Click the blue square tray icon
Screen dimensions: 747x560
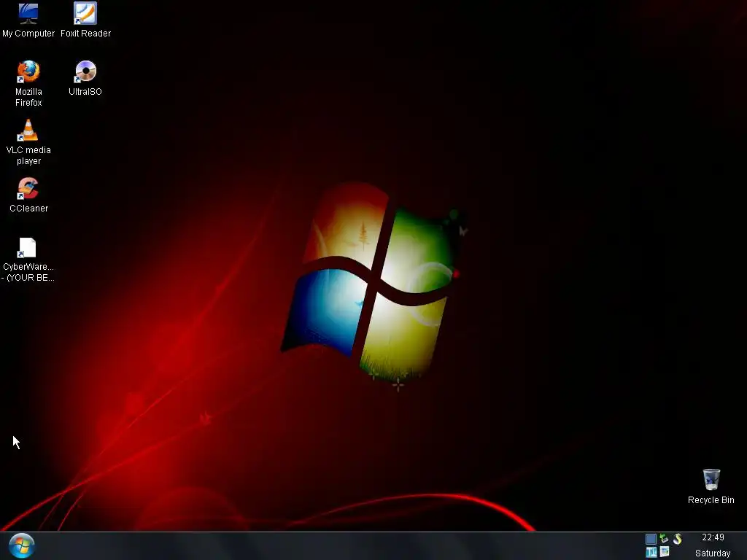pos(651,539)
